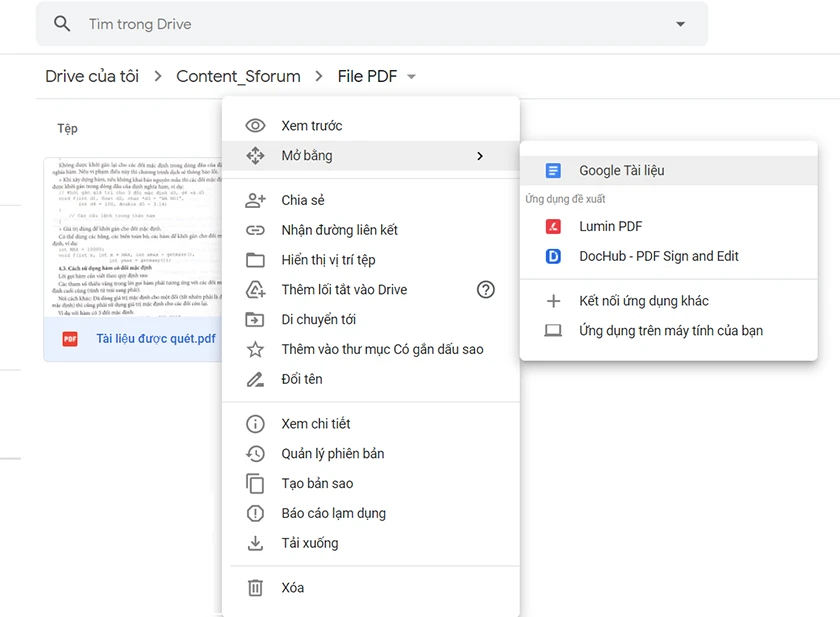
Task: Click the download icon beside Tải xuống
Action: 255,543
